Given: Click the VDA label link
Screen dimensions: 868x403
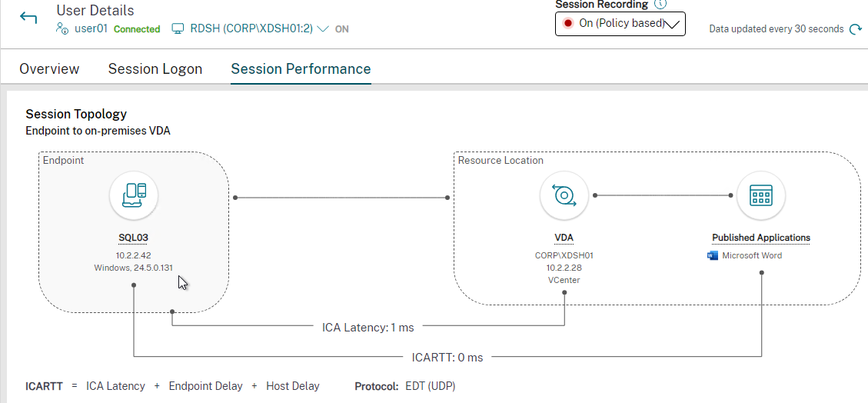Looking at the screenshot, I should pyautogui.click(x=564, y=238).
